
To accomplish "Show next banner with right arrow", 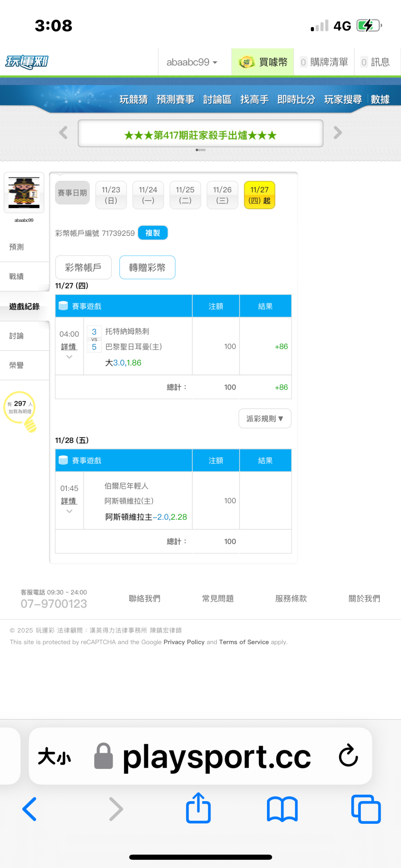I will point(338,133).
